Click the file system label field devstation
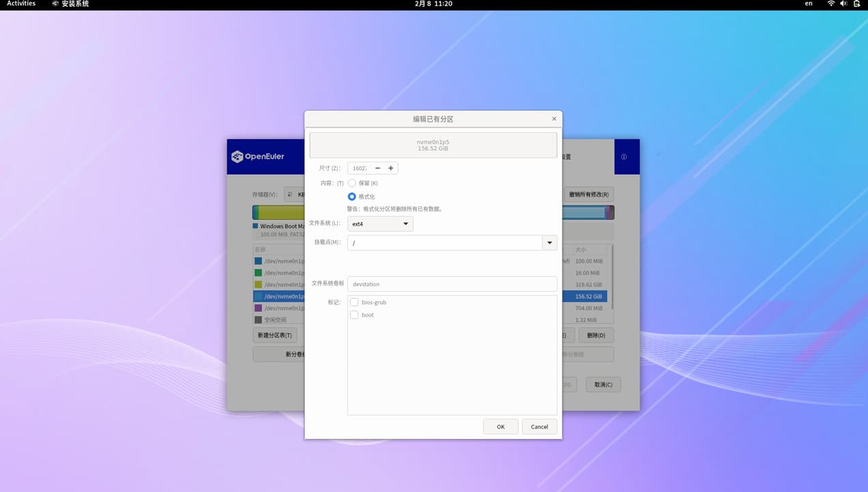Screen dimensions: 868x492 [452, 284]
